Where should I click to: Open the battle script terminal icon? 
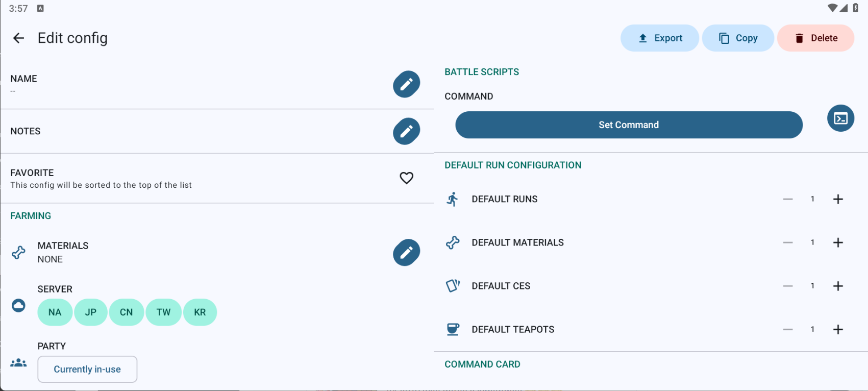[x=840, y=118]
